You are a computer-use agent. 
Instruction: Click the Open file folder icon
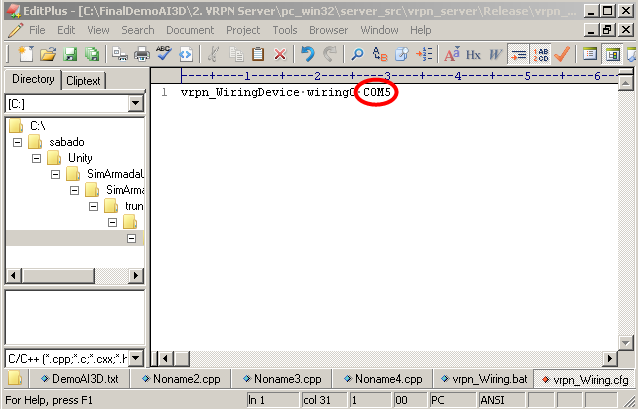pyautogui.click(x=47, y=54)
